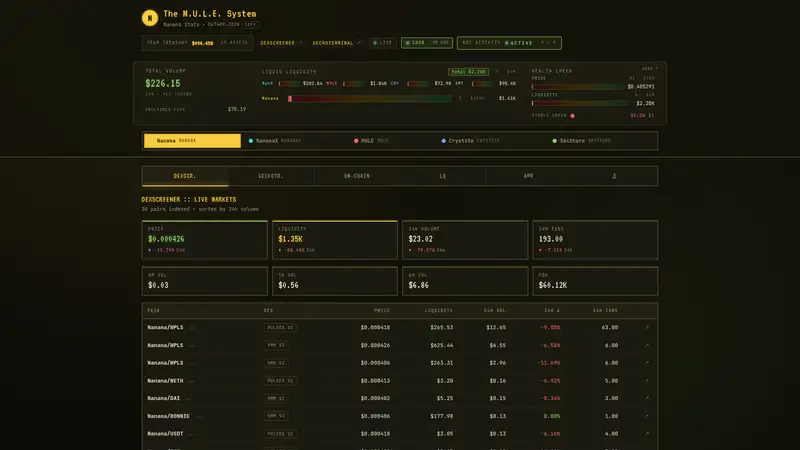Open external arrow for $12.65 WPLS row
Screen dimensions: 800x450
click(647, 328)
